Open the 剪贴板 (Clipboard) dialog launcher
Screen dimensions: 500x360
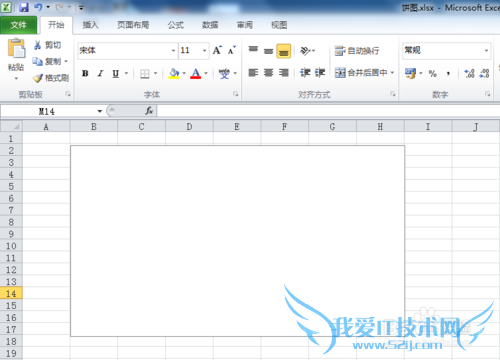point(68,94)
